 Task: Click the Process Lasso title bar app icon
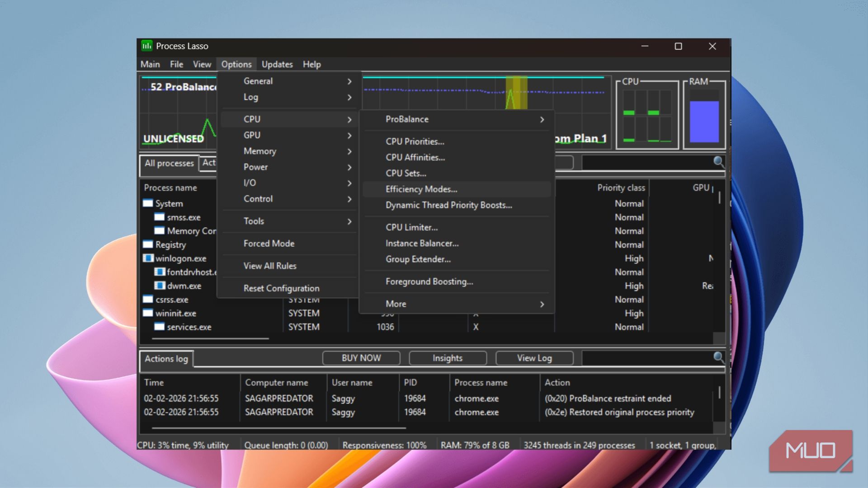coord(146,46)
